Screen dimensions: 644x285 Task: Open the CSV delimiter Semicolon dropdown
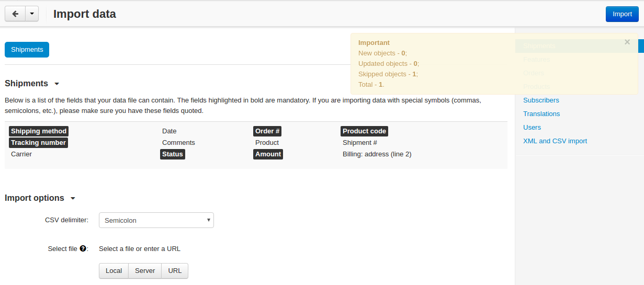click(156, 220)
